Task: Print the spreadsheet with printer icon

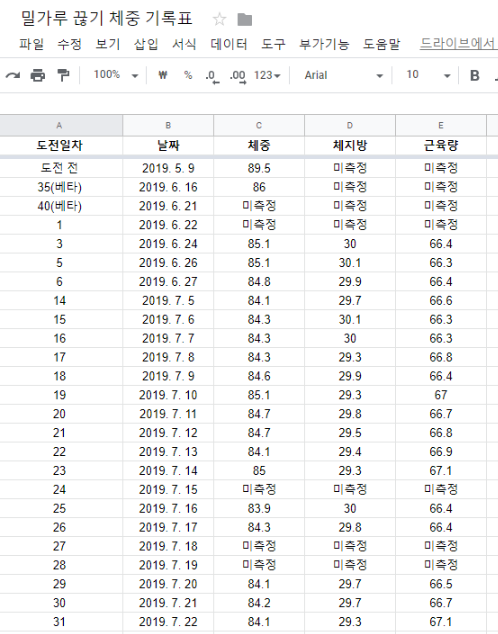Action: (x=38, y=75)
